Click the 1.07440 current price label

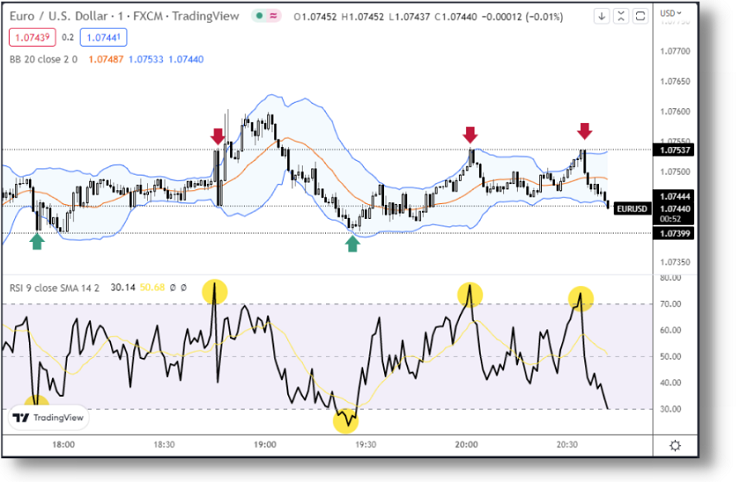(674, 209)
